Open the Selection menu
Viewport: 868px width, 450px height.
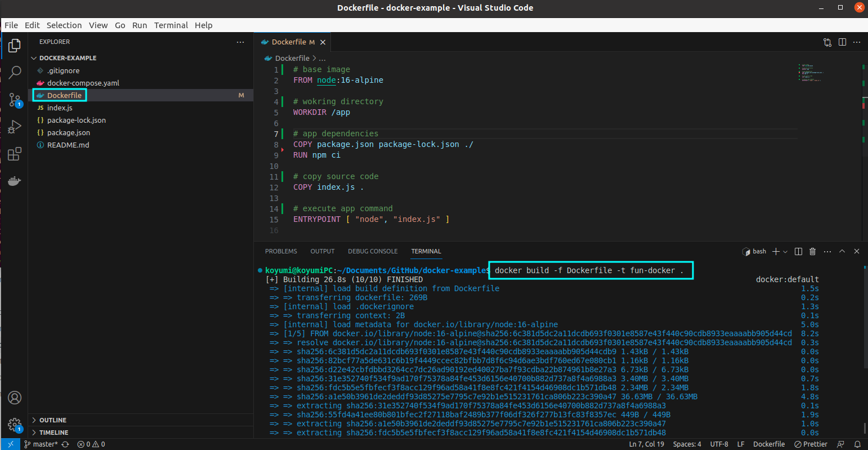coord(64,25)
